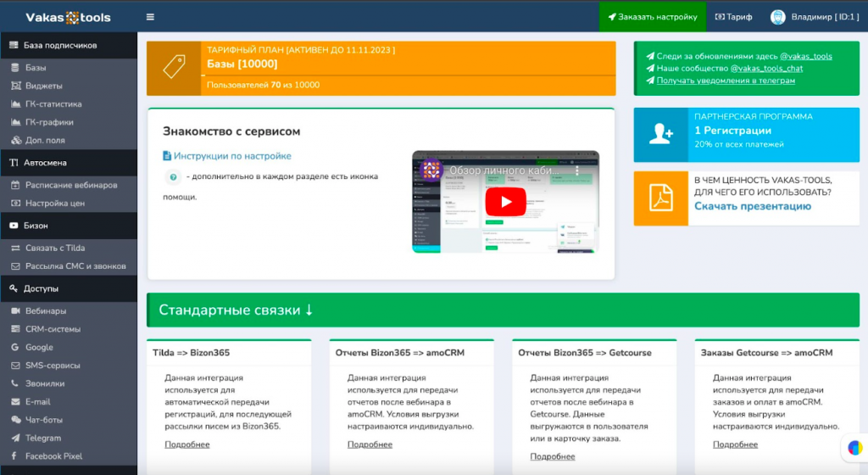This screenshot has width=868, height=475.
Task: Click Заказать настройку button
Action: point(653,17)
